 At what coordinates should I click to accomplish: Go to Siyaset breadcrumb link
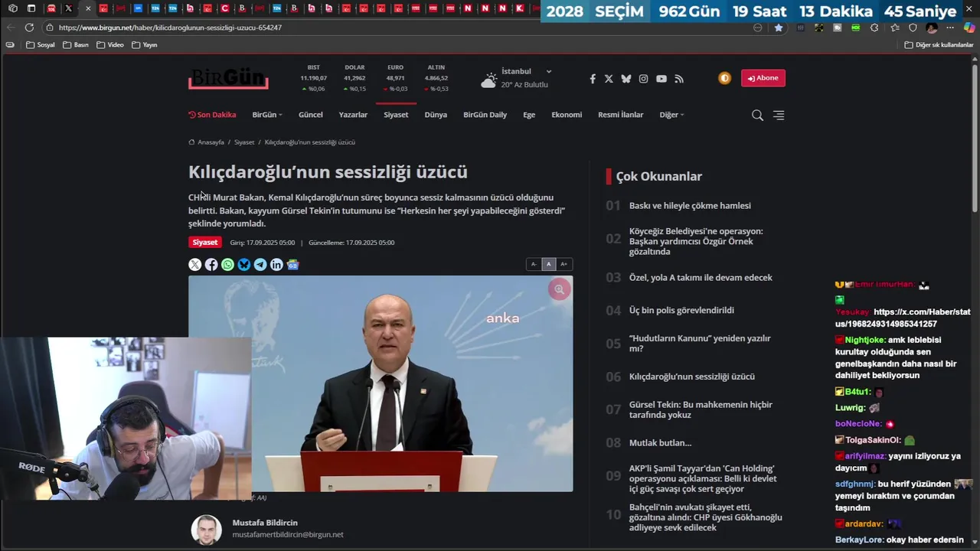tap(244, 142)
